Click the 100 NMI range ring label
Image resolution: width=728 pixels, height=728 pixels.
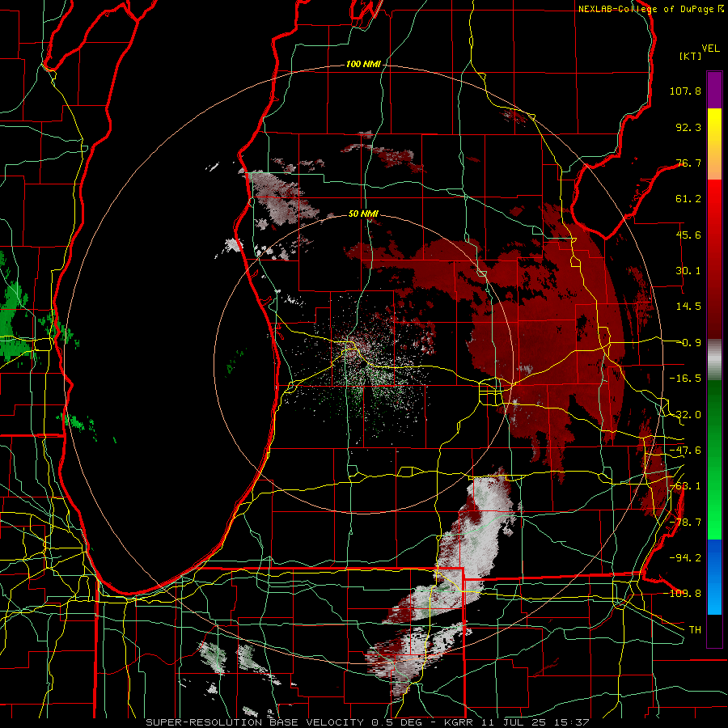point(363,64)
